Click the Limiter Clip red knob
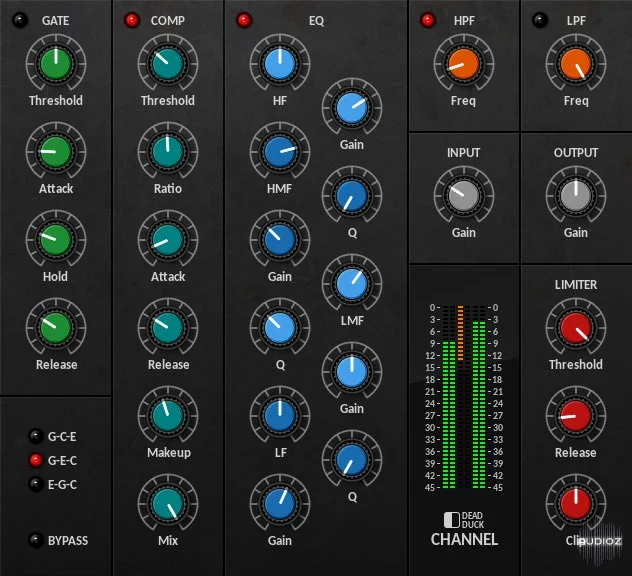The height and width of the screenshot is (576, 632). pyautogui.click(x=576, y=504)
